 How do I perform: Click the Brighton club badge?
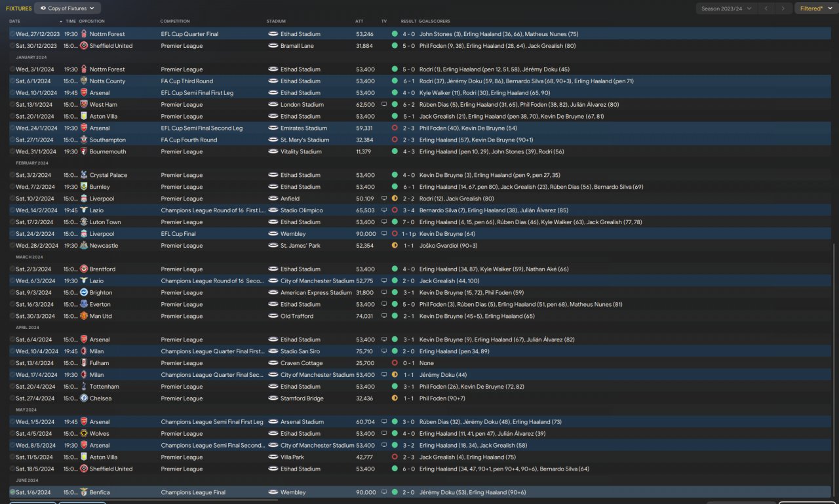click(x=84, y=293)
